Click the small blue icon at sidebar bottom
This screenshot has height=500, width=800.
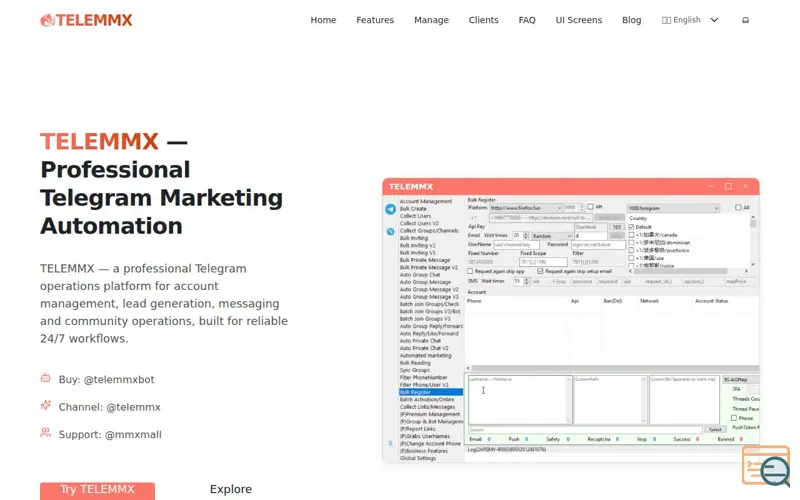(x=390, y=444)
